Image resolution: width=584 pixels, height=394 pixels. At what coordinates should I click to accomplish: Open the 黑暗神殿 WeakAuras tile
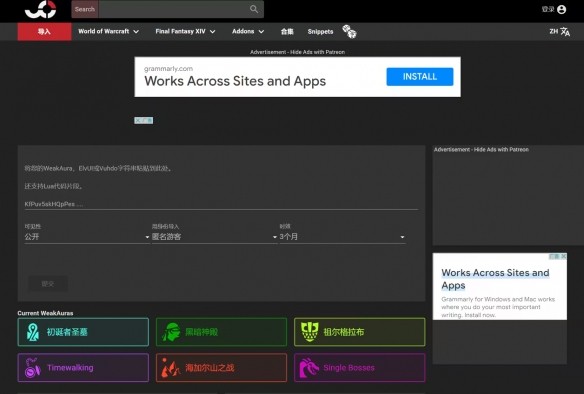221,332
